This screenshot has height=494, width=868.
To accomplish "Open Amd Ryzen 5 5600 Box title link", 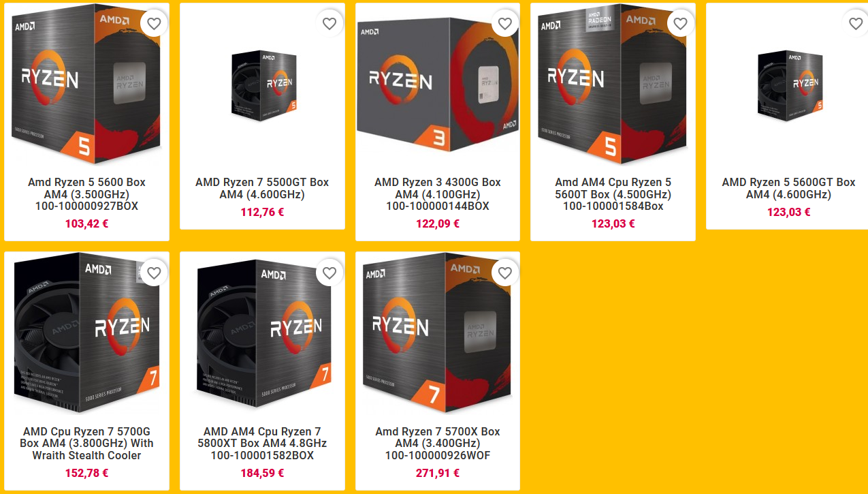I will click(x=86, y=194).
